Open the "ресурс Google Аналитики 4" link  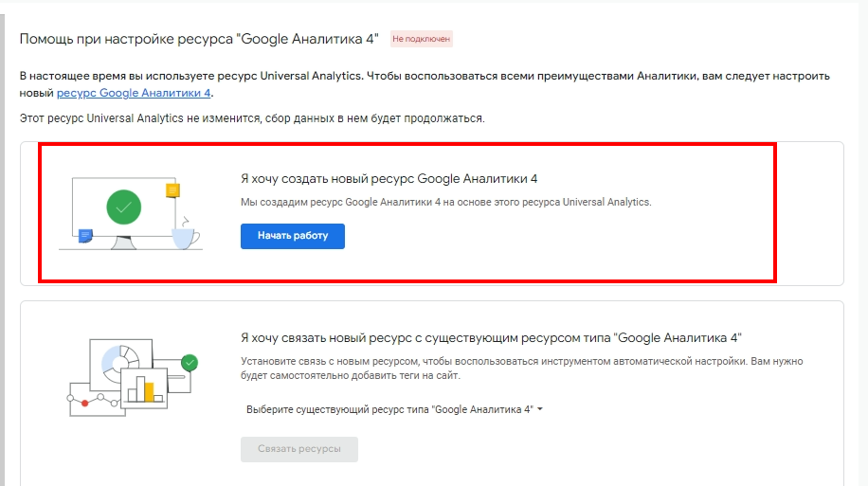click(x=134, y=93)
